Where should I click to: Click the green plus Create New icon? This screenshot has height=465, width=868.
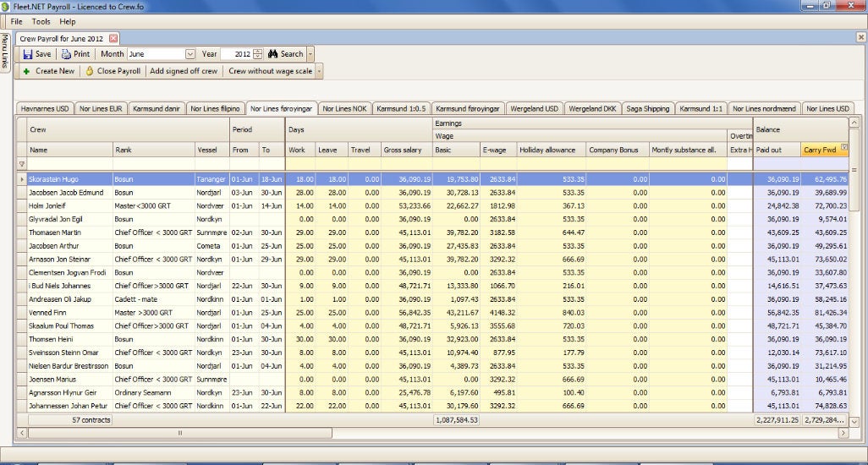26,72
